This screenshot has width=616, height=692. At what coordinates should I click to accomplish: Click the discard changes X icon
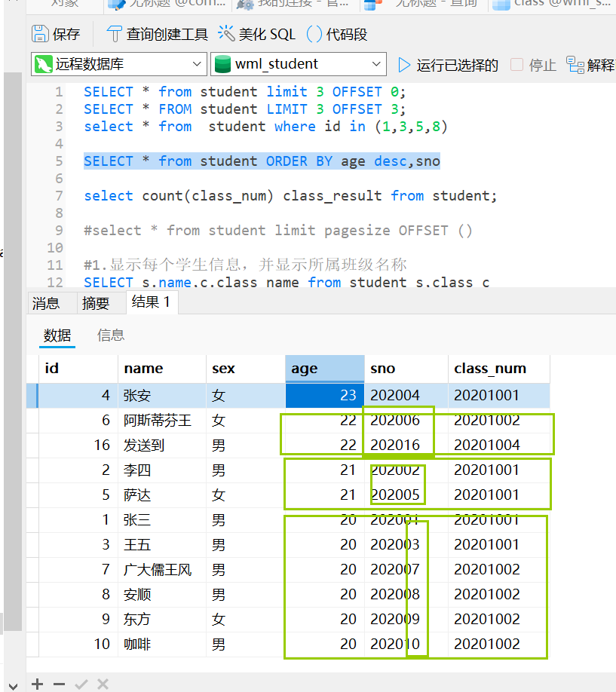(103, 684)
